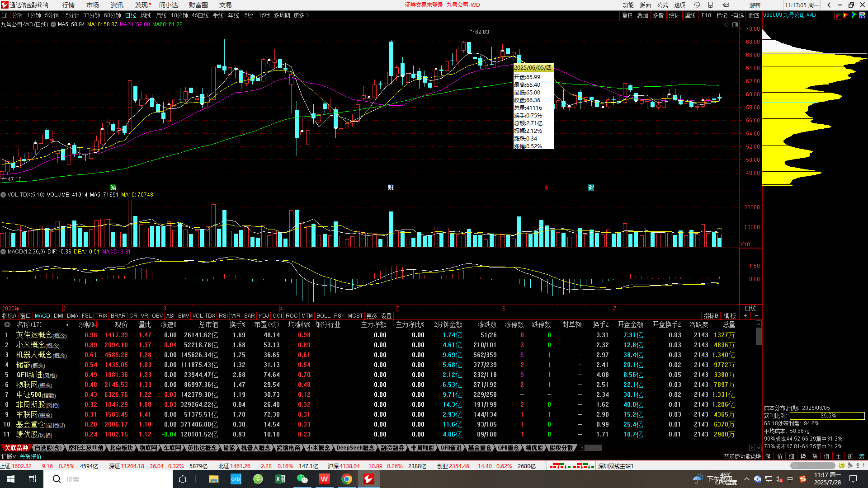Viewport: 868px width, 488px height.
Task: Click the 通达信 app logo icon
Action: [x=5, y=5]
